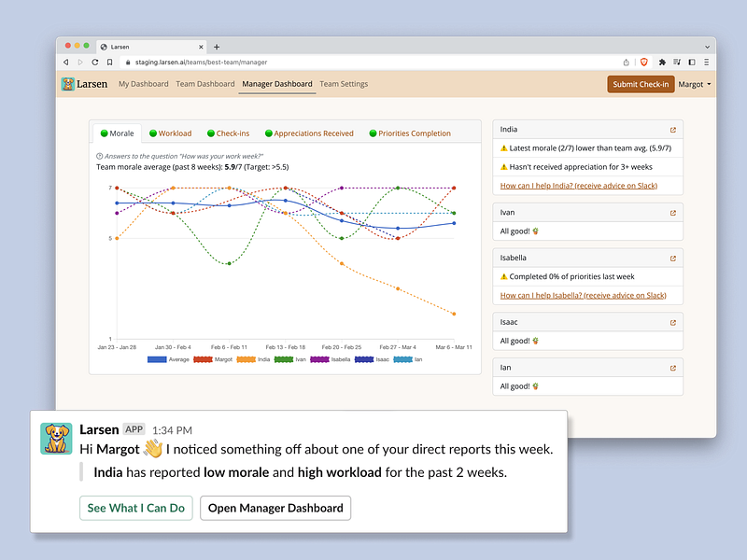Screen dimensions: 747x560
Task: Open Ian's details external link icon
Action: pyautogui.click(x=672, y=368)
